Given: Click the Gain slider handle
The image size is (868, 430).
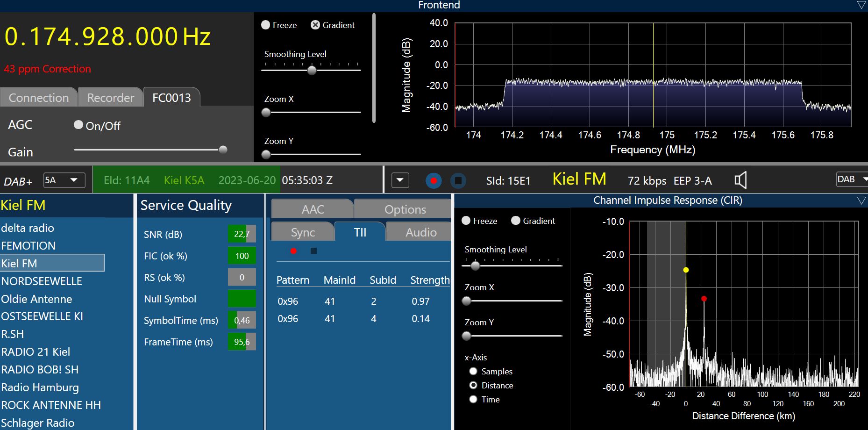Looking at the screenshot, I should (223, 150).
